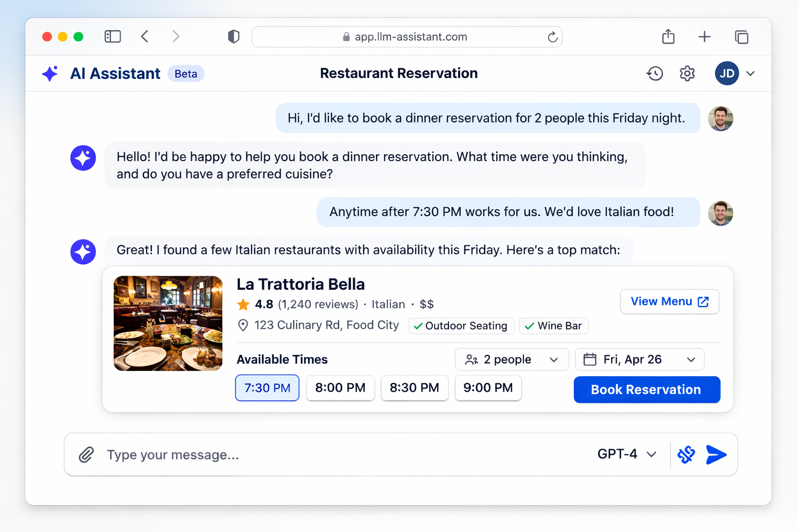
Task: Open the Fri, Apr 26 date dropdown
Action: [x=639, y=360]
